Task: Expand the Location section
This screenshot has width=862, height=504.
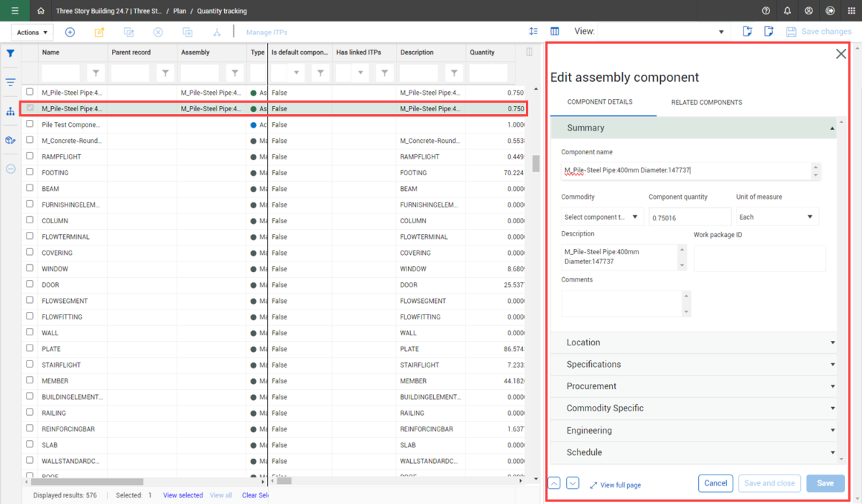Action: coord(693,342)
